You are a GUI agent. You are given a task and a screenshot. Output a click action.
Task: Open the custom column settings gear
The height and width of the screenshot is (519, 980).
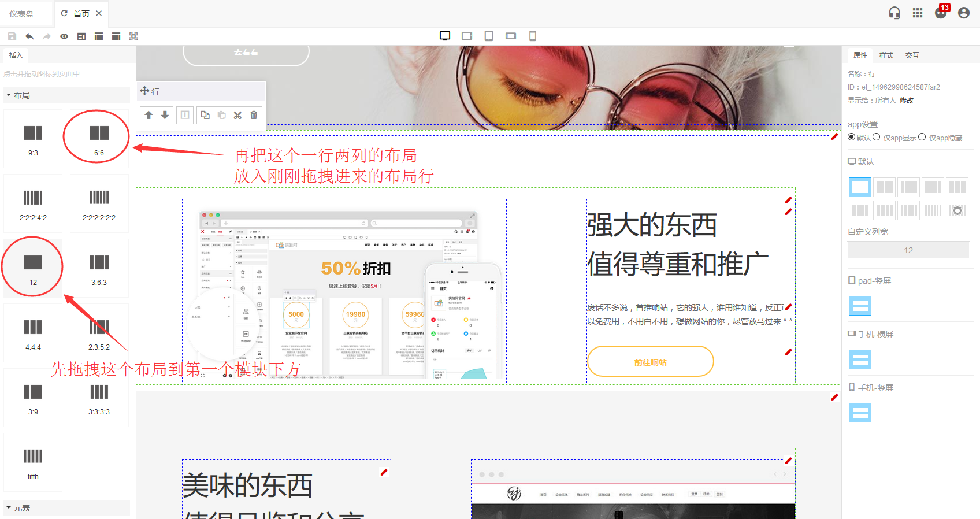pos(957,210)
